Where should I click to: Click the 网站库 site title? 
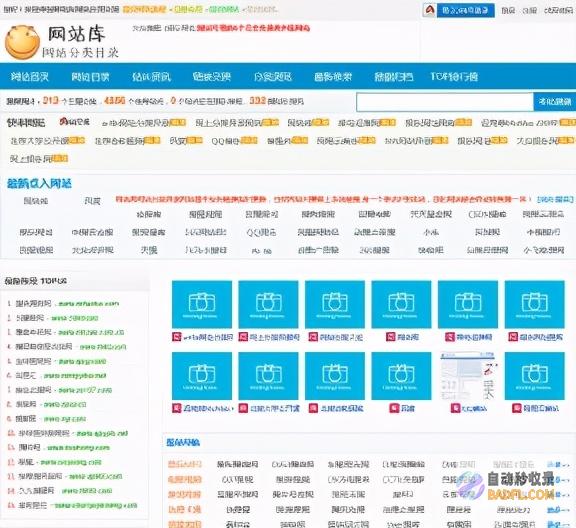click(x=77, y=34)
